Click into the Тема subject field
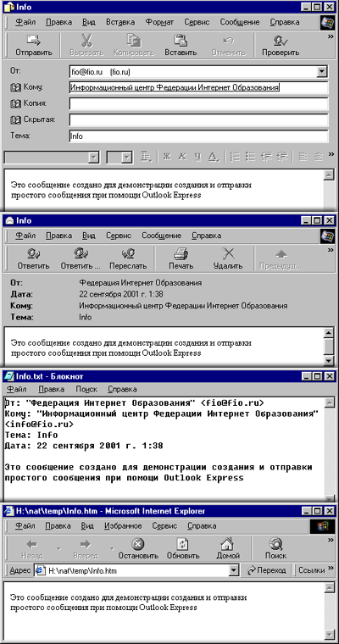Image resolution: width=339 pixels, height=644 pixels. 199,136
